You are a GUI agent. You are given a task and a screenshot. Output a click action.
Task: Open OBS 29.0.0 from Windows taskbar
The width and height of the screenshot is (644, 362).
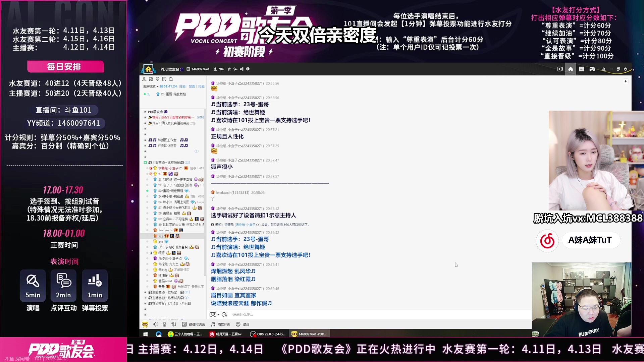[x=268, y=334]
